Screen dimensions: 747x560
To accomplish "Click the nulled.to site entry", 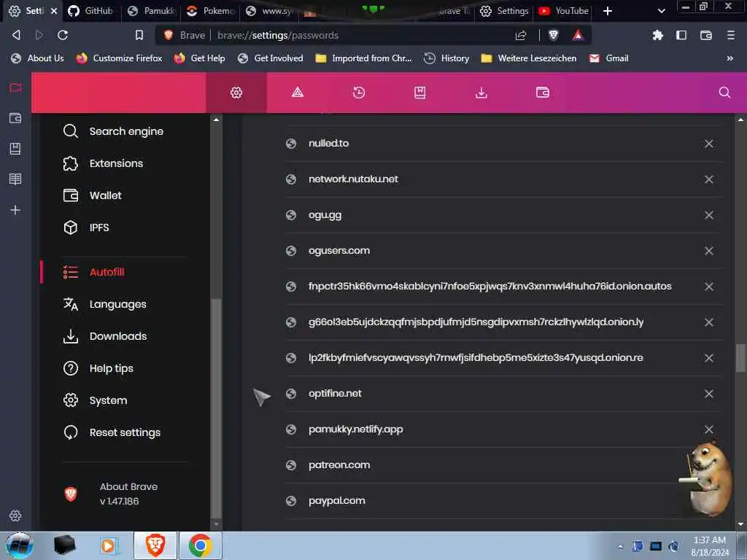I will [x=329, y=144].
